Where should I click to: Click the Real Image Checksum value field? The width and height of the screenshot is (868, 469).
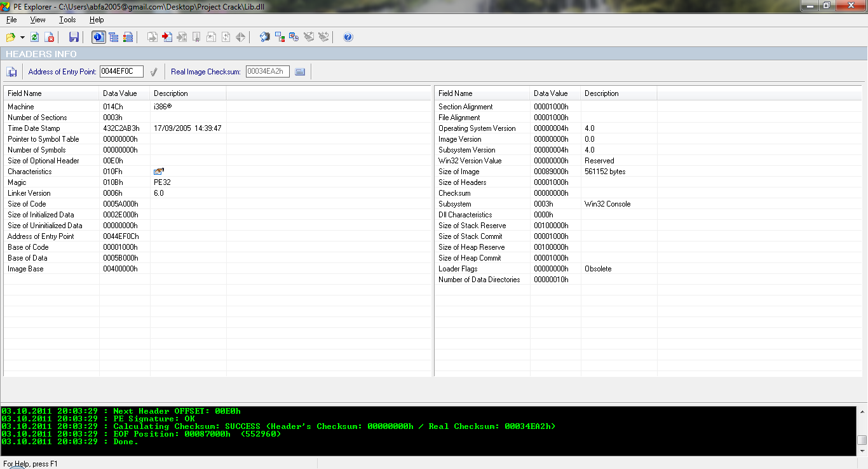click(x=268, y=72)
